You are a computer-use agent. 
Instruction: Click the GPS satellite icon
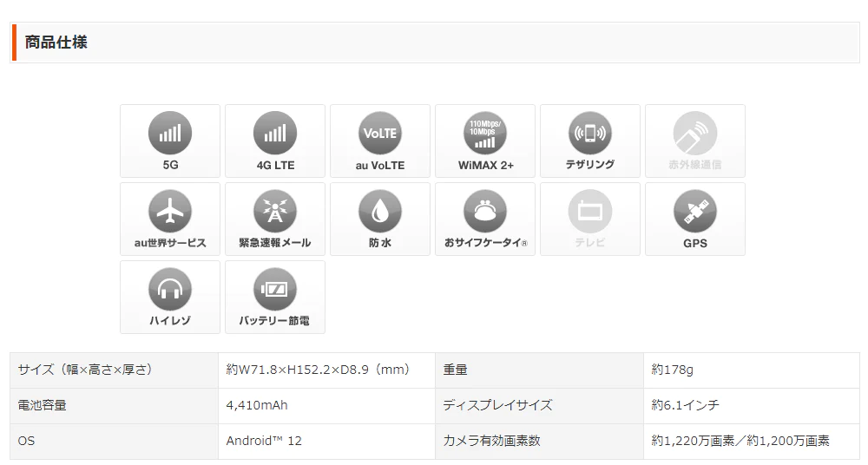695,212
